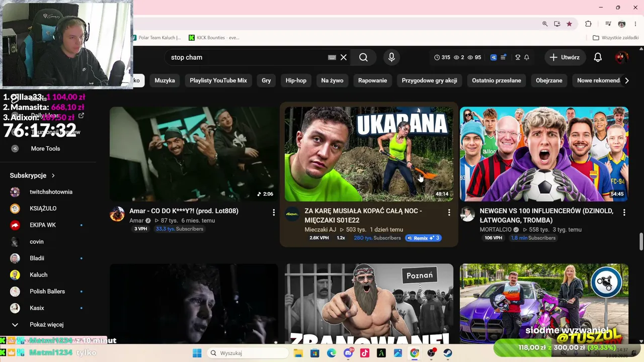Open the Chrome profile avatar
This screenshot has width=644, height=362.
tap(622, 24)
